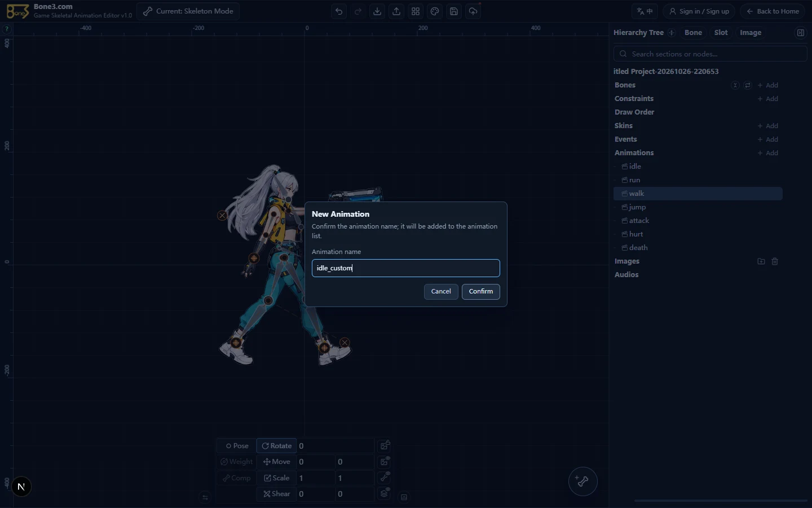Viewport: 812px width, 508px height.
Task: Add a new animation via Animations Add
Action: point(768,153)
